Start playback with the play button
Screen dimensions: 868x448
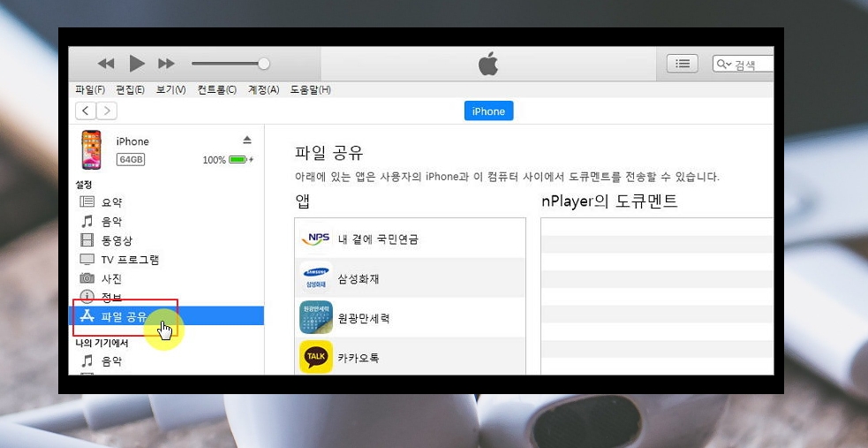pos(136,64)
